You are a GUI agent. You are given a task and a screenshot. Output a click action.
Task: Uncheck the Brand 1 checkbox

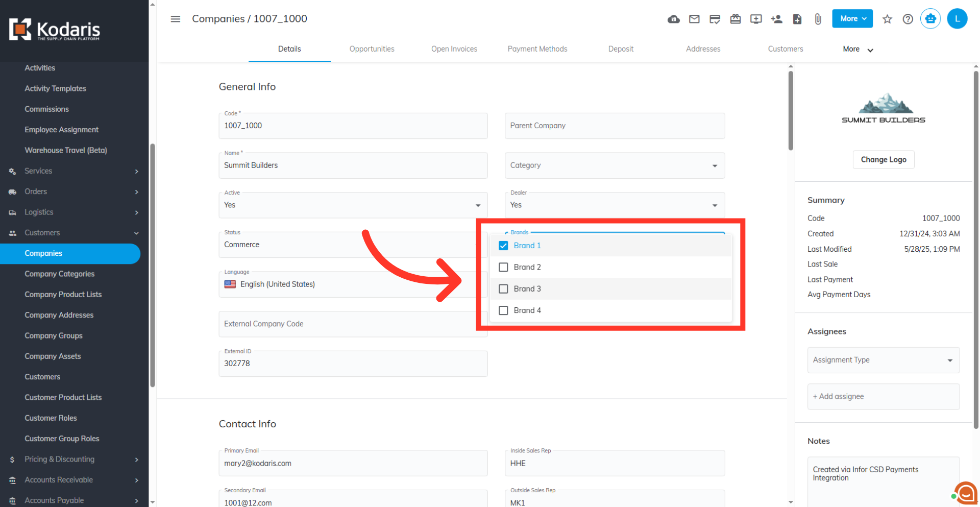click(503, 246)
